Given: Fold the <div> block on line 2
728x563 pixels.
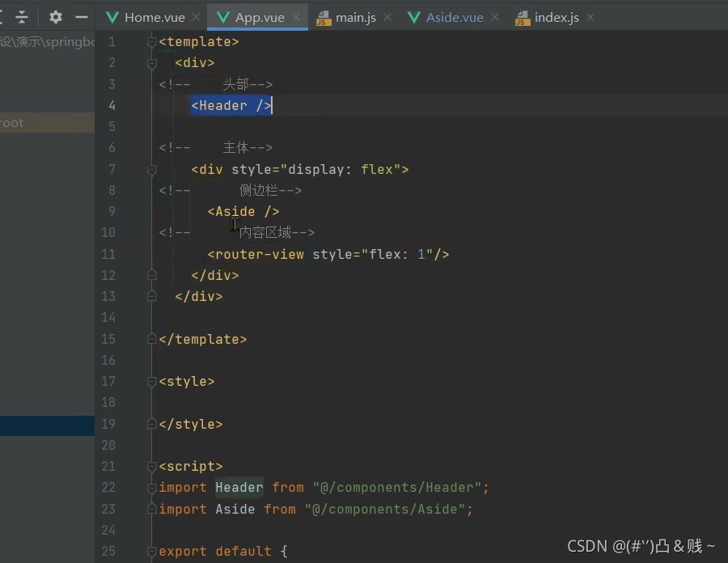Looking at the screenshot, I should [151, 63].
